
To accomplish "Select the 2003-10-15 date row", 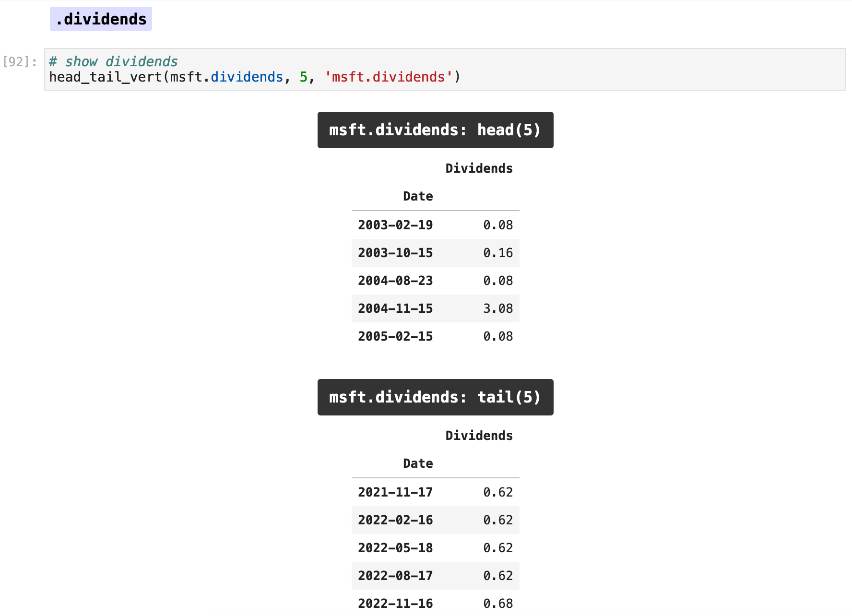I will 435,253.
